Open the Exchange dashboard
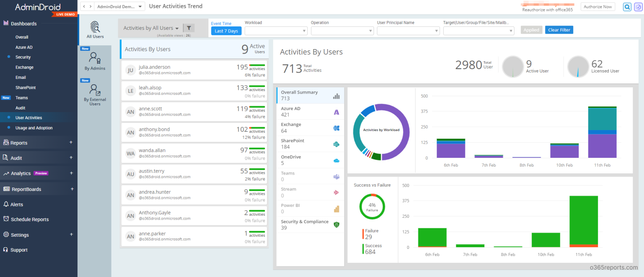 coord(24,67)
